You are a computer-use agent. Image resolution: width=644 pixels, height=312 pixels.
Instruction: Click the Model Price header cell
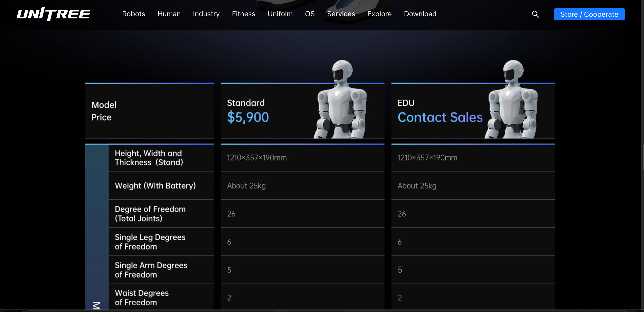pyautogui.click(x=149, y=111)
